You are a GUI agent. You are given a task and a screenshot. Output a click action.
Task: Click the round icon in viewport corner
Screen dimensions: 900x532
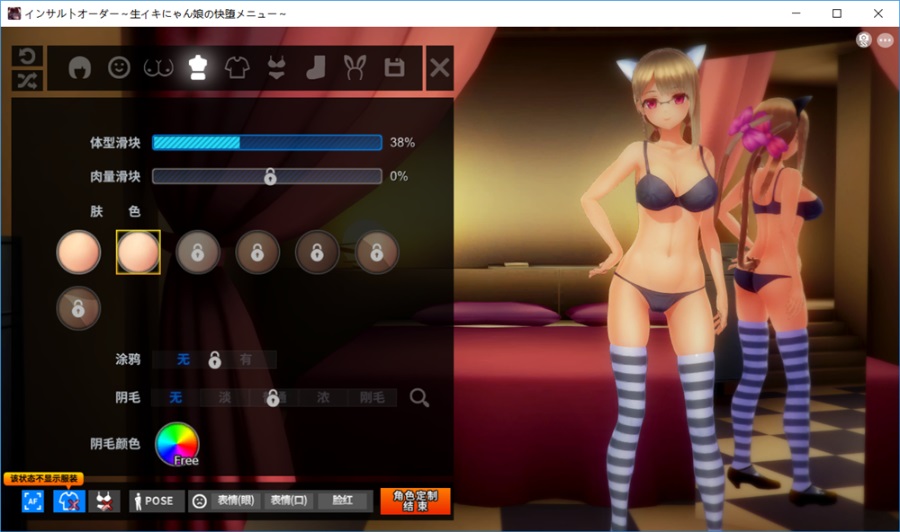click(864, 40)
